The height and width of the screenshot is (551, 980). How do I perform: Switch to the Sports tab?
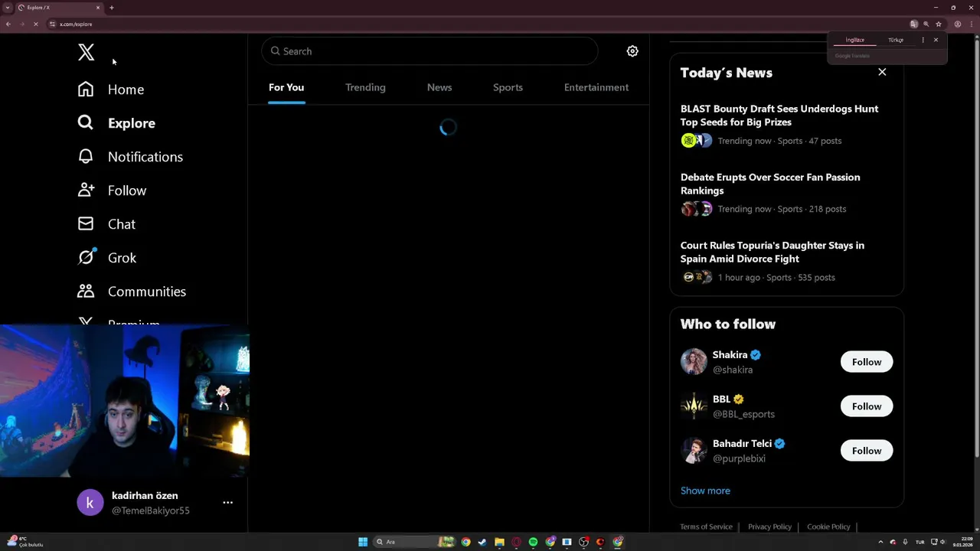(x=508, y=87)
